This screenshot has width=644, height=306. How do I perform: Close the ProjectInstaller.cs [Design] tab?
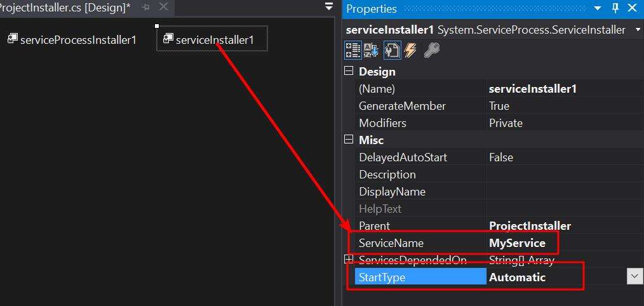tap(163, 6)
